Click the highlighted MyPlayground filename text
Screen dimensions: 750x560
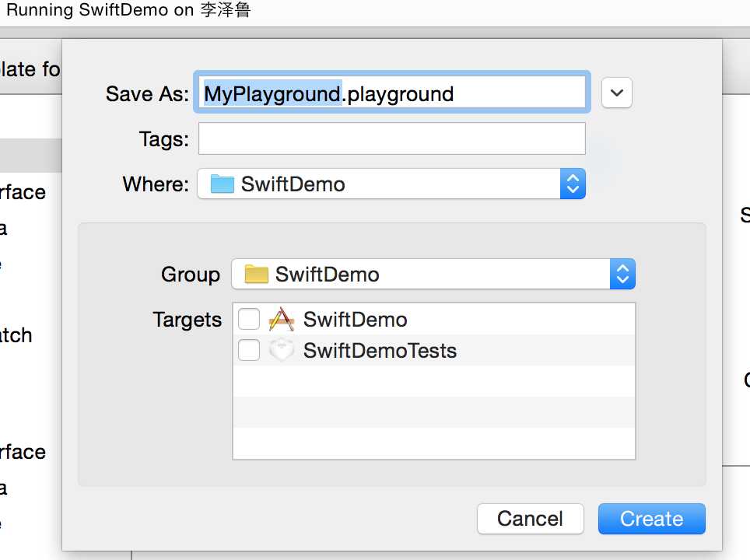(272, 94)
